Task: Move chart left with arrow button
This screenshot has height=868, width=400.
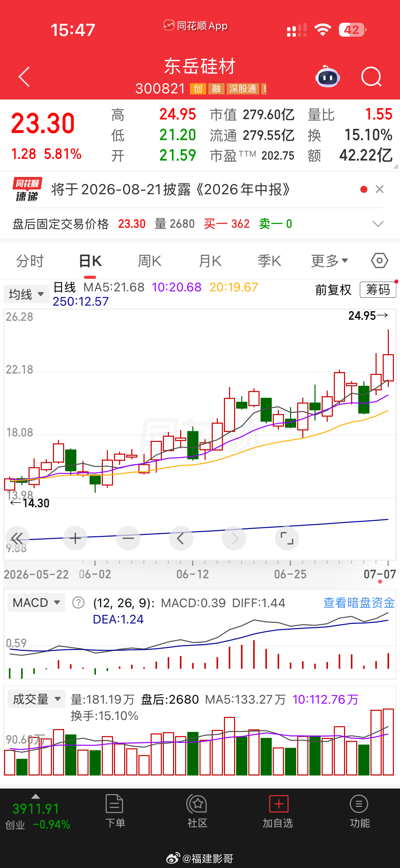Action: tap(181, 538)
